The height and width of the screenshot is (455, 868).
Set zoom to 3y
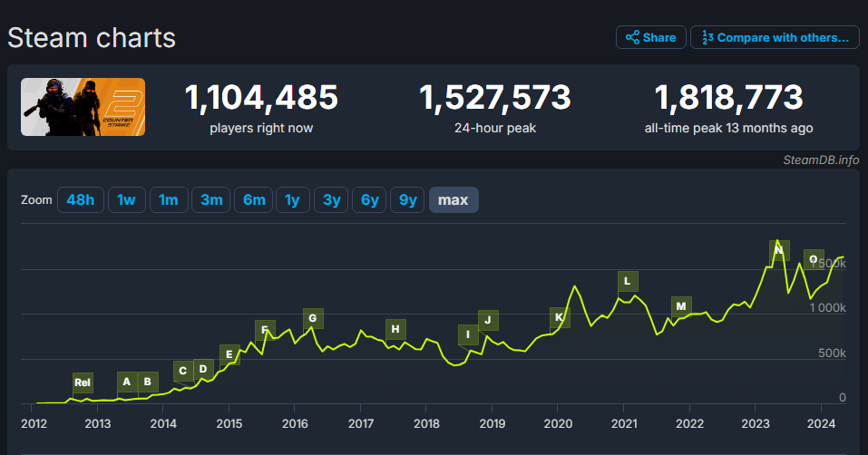(x=331, y=199)
